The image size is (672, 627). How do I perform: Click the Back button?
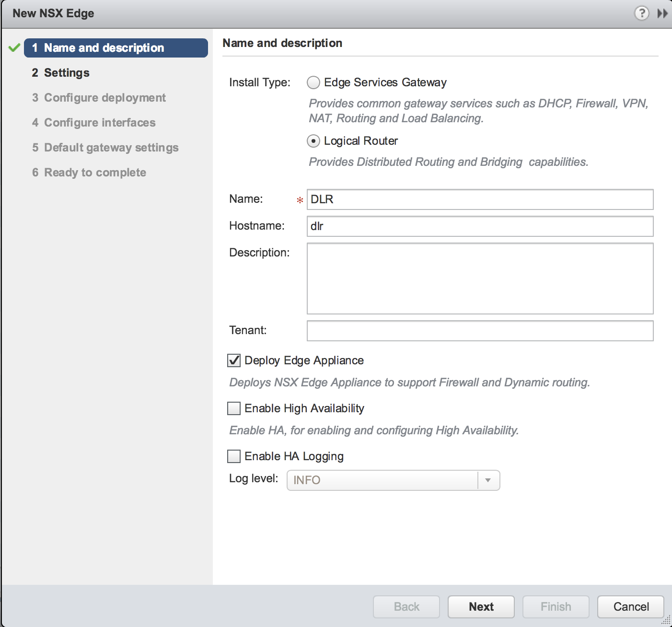pos(406,607)
